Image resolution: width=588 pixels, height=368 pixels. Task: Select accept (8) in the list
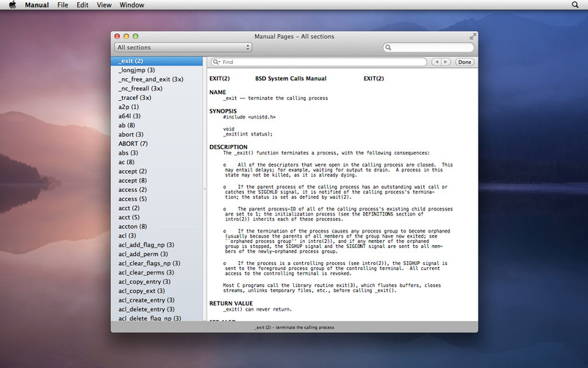pos(157,180)
